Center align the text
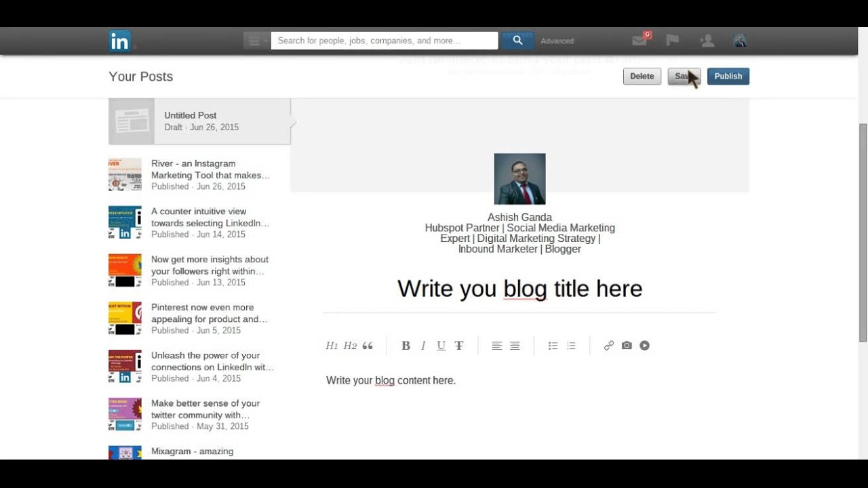The width and height of the screenshot is (868, 488). (515, 346)
